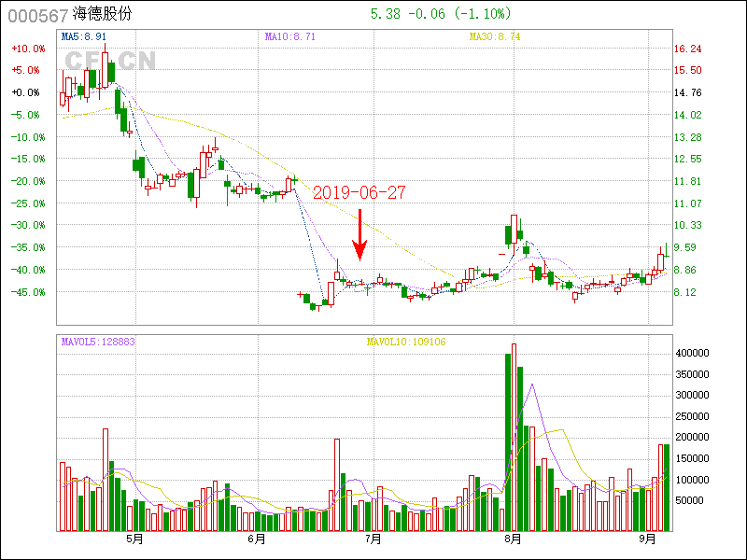The width and height of the screenshot is (747, 560).
Task: Click the MAVOL10:109106 volume indicator label
Action: pos(406,342)
